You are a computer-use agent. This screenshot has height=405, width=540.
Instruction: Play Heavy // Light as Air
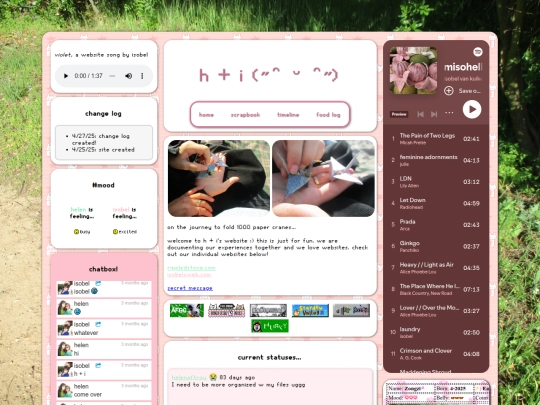[436, 268]
